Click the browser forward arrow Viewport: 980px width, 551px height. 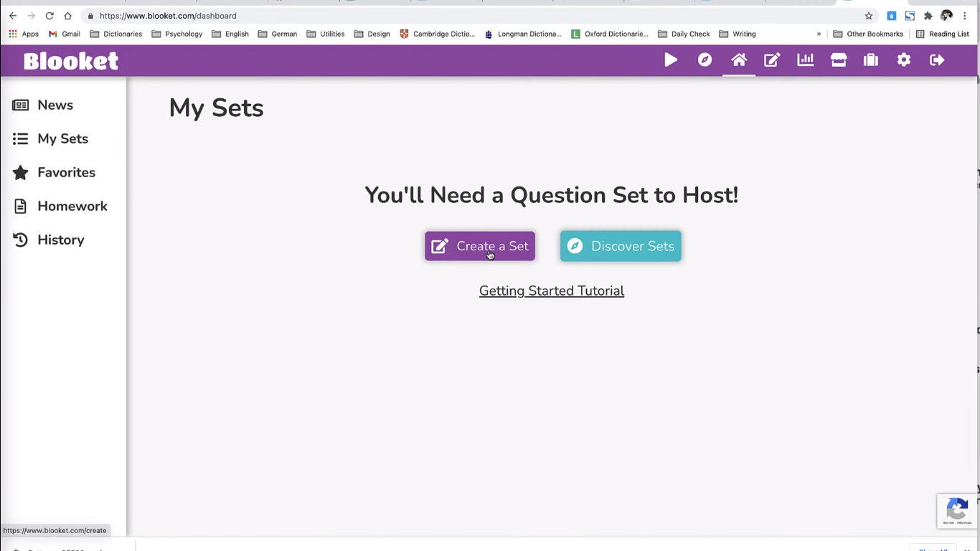(31, 16)
